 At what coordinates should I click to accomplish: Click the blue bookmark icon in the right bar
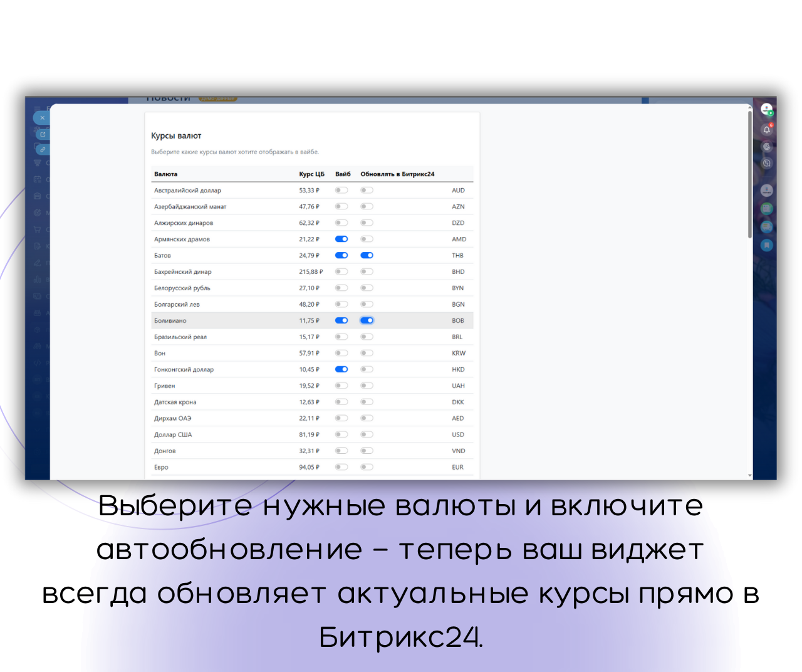pos(767,244)
